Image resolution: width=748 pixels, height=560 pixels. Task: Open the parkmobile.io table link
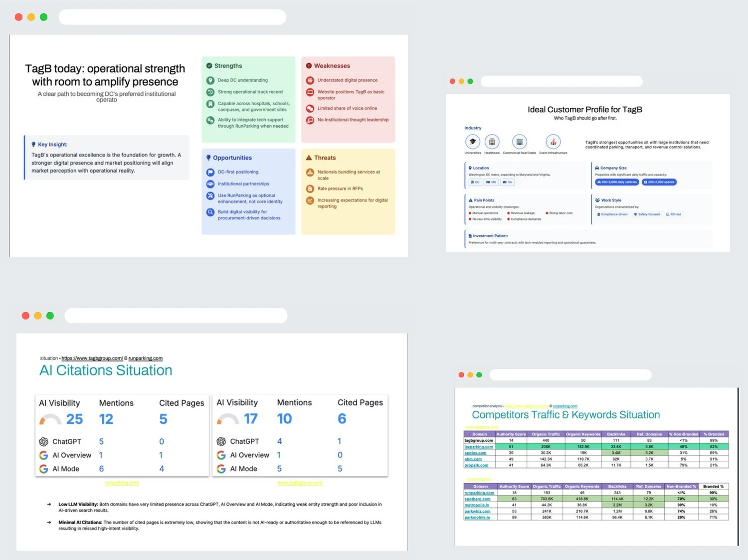coord(477,518)
